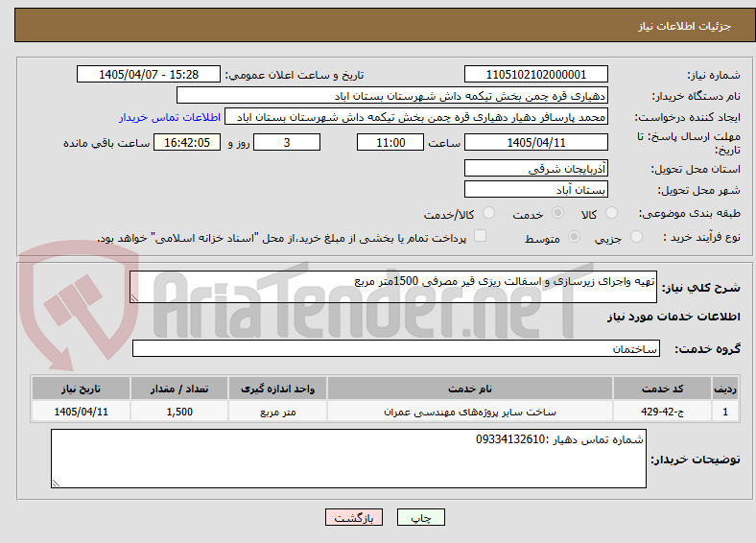756x543 pixels.
Task: Choose the جزیی purchase type radio
Action: coord(636,236)
